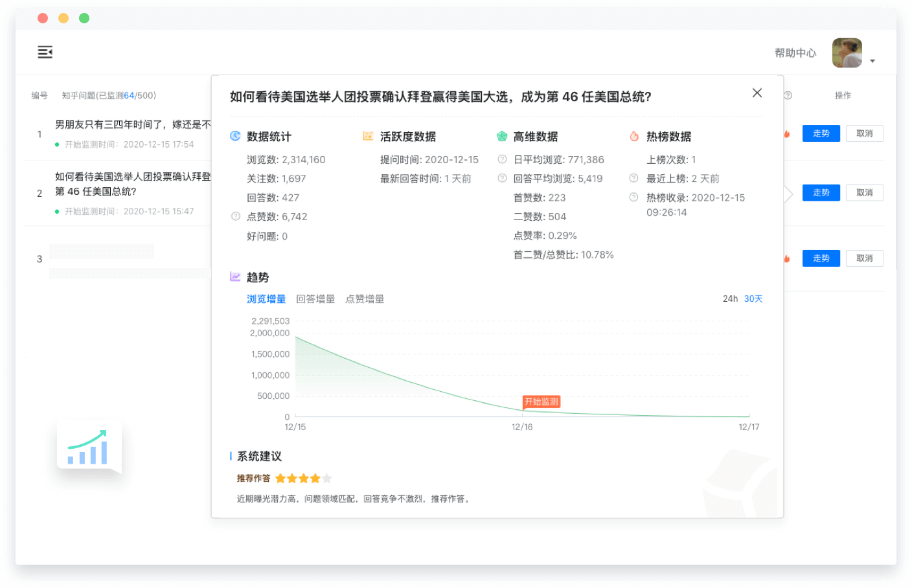912x588 pixels.
Task: Click the 开始监测 marker on the trend chart
Action: click(x=541, y=401)
